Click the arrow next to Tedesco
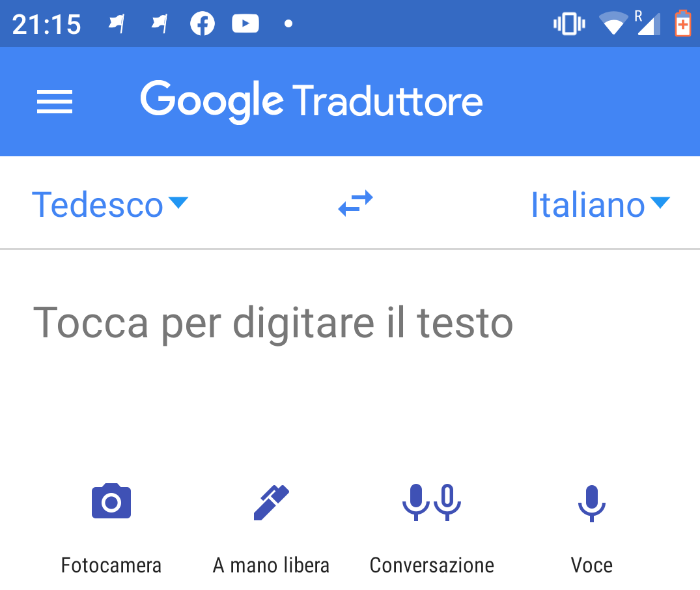This screenshot has height=590, width=700. click(178, 203)
